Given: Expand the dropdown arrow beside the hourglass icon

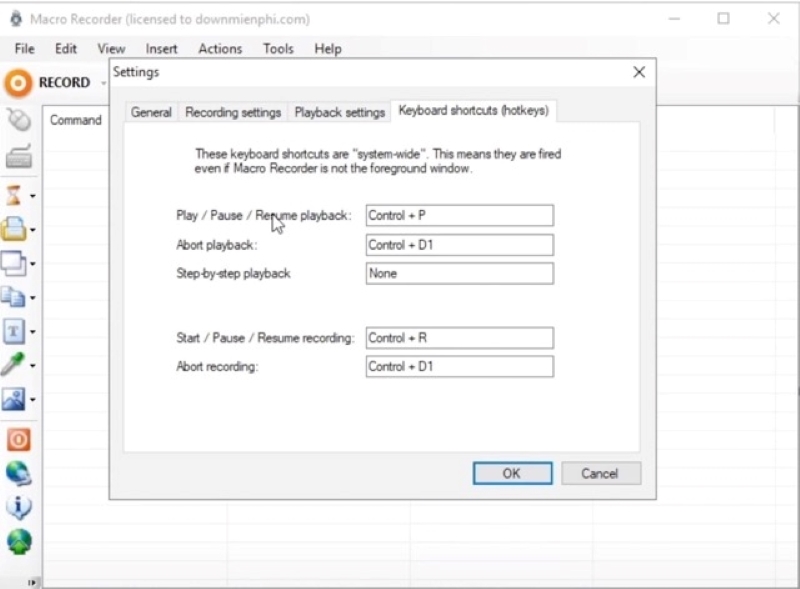Looking at the screenshot, I should coord(32,196).
